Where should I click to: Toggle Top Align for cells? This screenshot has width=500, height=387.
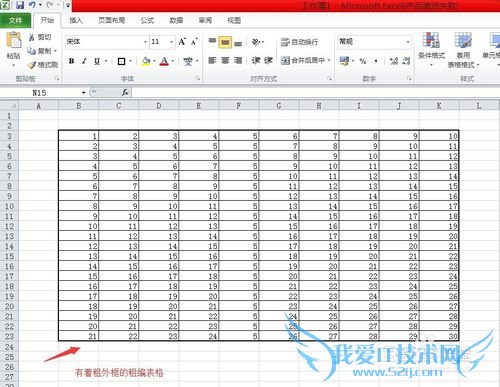(x=212, y=42)
